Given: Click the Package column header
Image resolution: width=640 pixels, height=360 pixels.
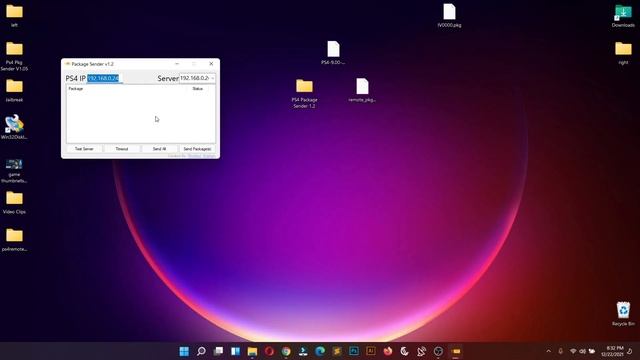Looking at the screenshot, I should [76, 89].
